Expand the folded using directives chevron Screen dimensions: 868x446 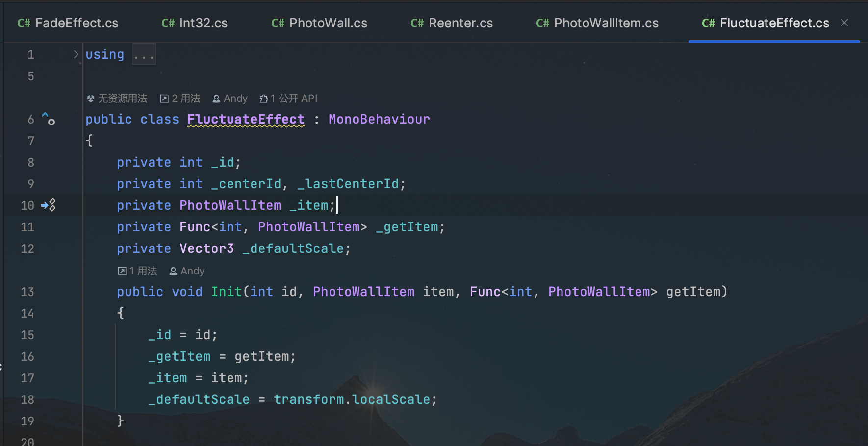76,54
